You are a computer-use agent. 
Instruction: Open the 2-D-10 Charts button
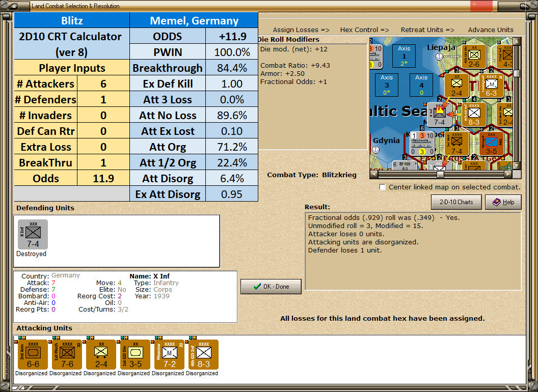click(x=456, y=202)
